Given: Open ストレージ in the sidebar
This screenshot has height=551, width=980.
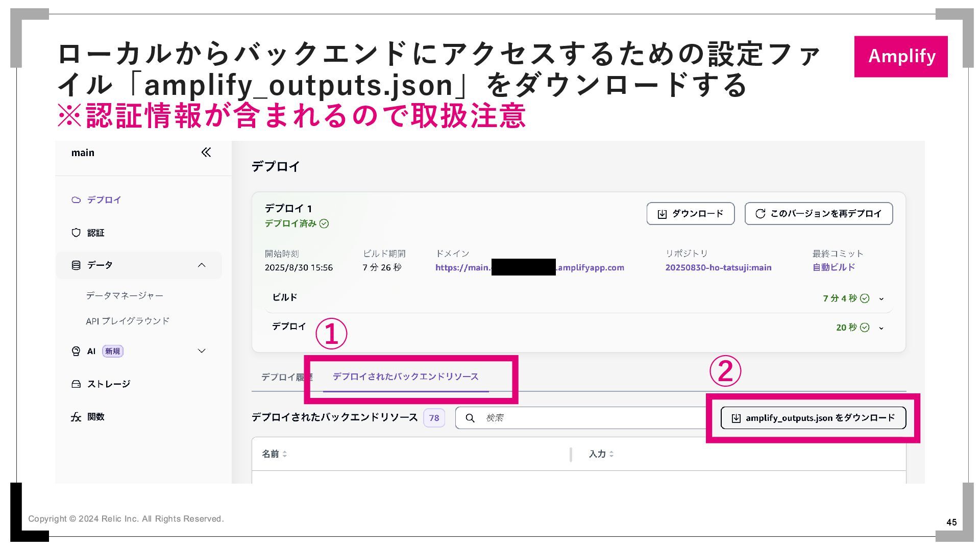Looking at the screenshot, I should tap(109, 384).
